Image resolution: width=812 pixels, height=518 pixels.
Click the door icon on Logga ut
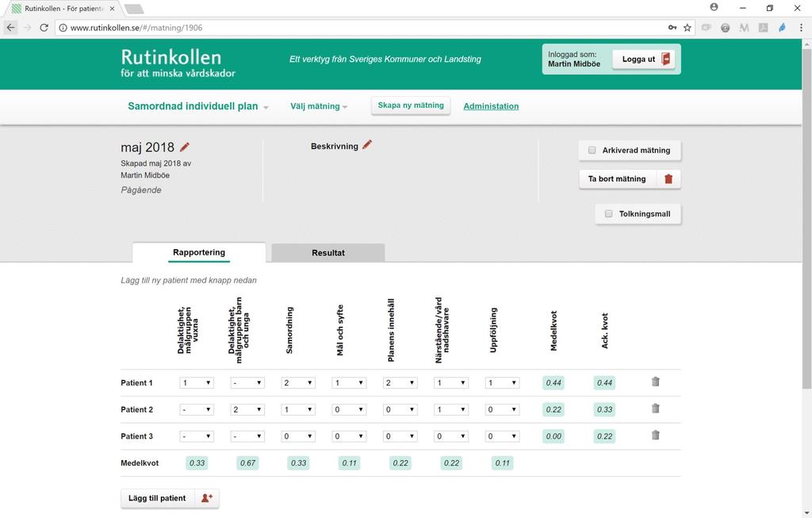(x=666, y=59)
